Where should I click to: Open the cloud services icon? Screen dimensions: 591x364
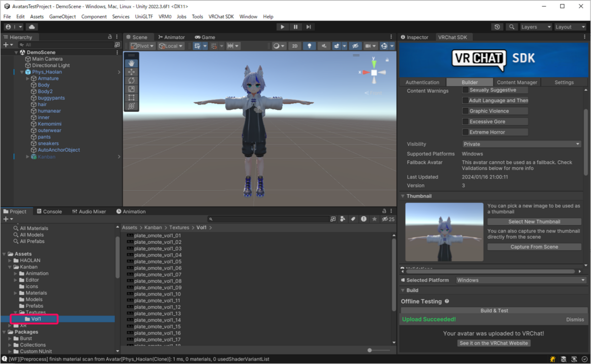[x=32, y=27]
